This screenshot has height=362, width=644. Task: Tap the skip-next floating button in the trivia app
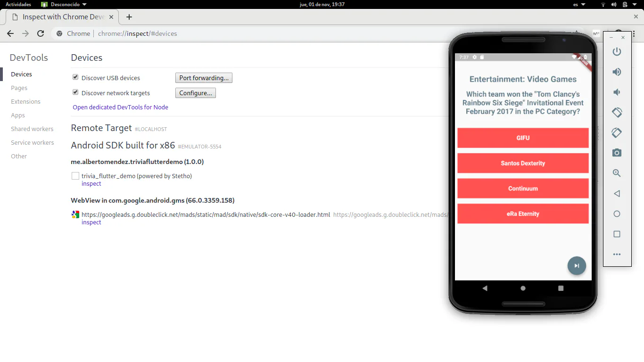coord(577,266)
